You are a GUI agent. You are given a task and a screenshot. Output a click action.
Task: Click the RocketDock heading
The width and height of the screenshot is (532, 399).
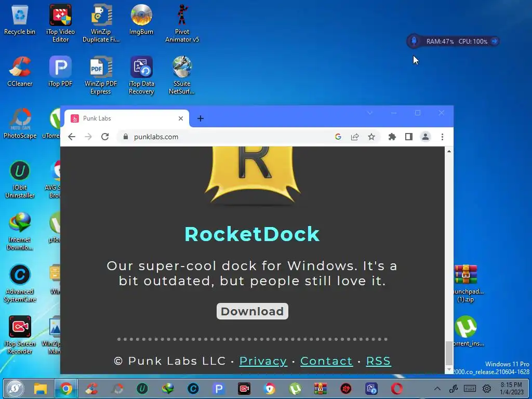coord(252,234)
